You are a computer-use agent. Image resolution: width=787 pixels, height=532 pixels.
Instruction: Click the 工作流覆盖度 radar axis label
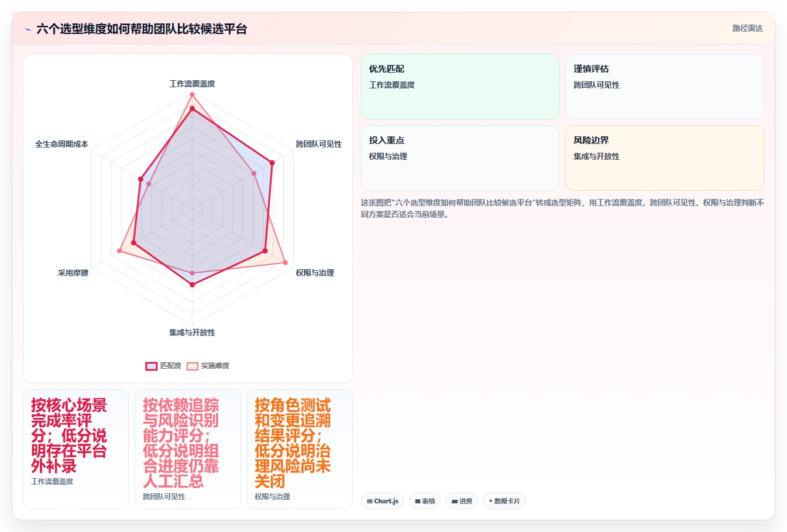point(193,84)
